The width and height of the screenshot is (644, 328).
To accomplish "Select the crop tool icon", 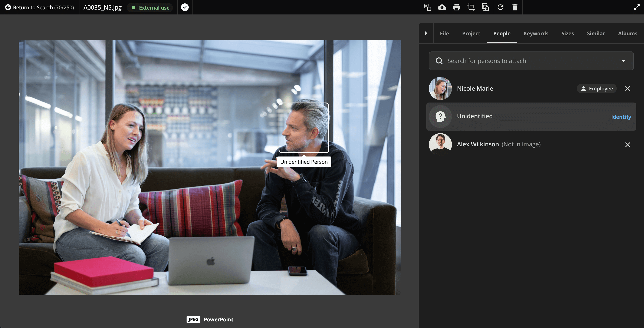I will pos(471,7).
